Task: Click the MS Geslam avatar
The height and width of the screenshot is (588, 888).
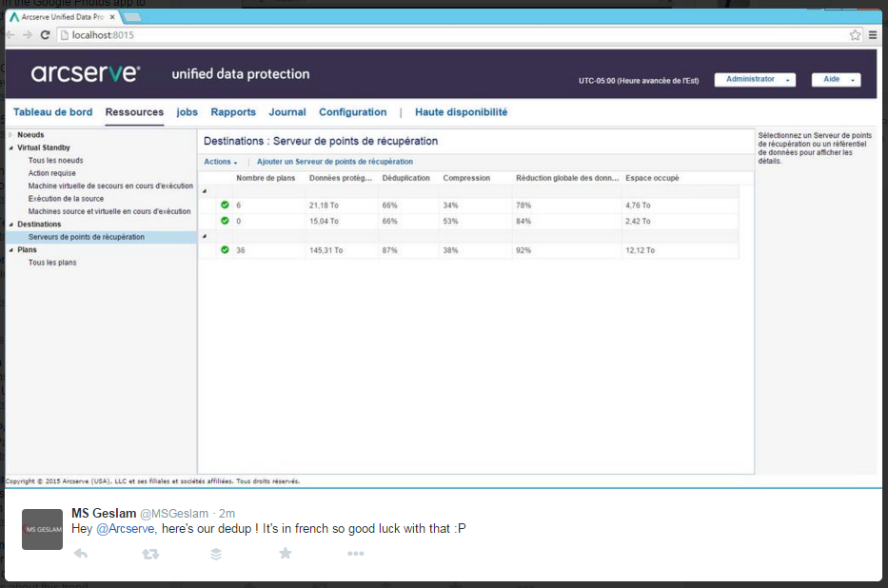Action: [43, 529]
